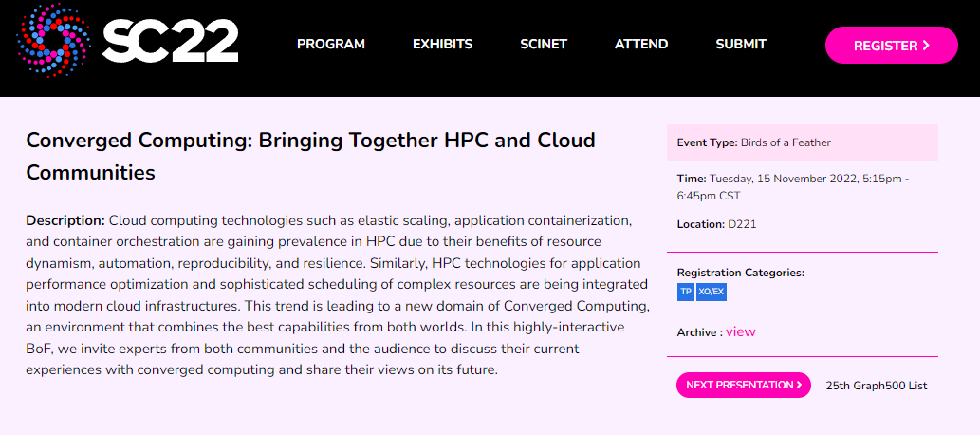Viewport: 980px width, 435px height.
Task: Open the 25th Graph500 List presentation
Action: click(x=877, y=386)
